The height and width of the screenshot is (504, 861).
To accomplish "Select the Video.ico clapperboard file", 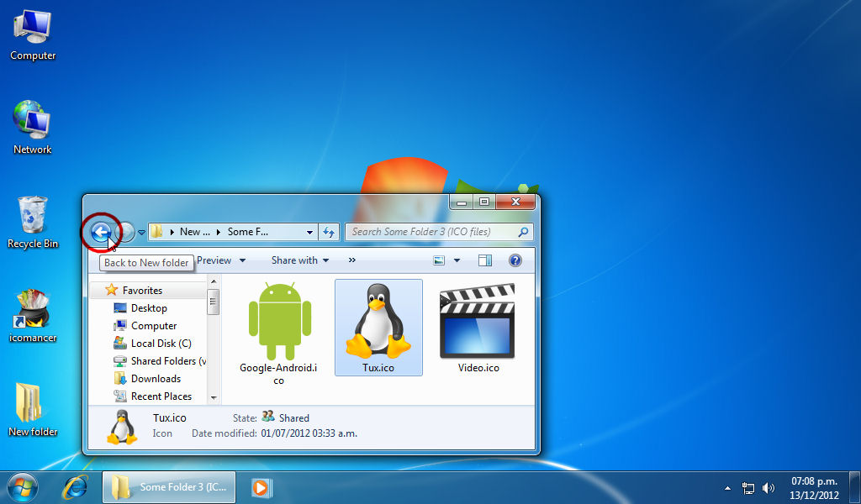I will pos(478,328).
